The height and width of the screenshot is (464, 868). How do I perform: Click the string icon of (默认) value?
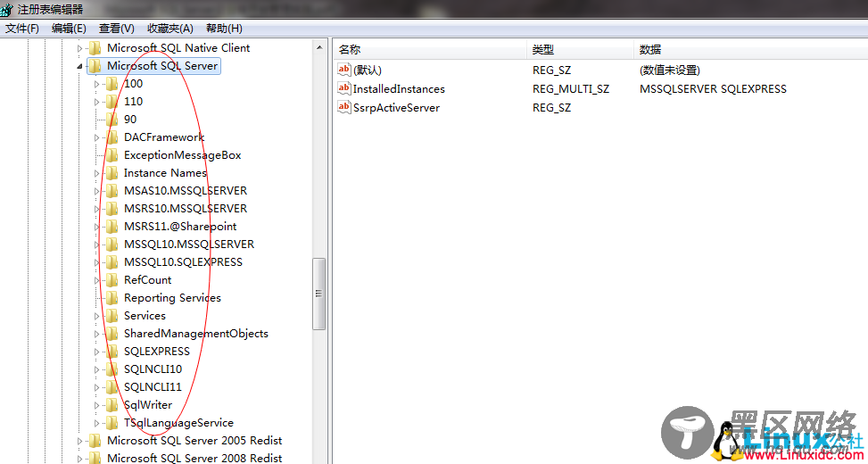[x=344, y=70]
